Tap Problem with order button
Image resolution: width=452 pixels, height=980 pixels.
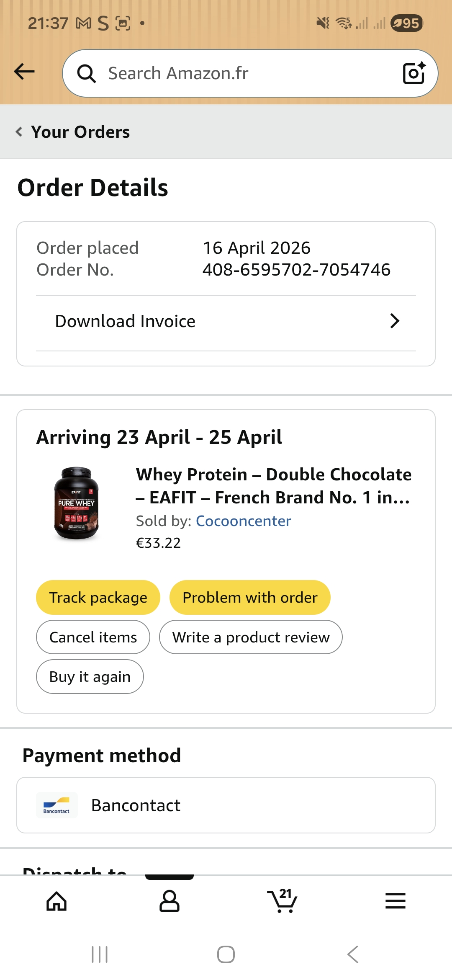tap(250, 598)
